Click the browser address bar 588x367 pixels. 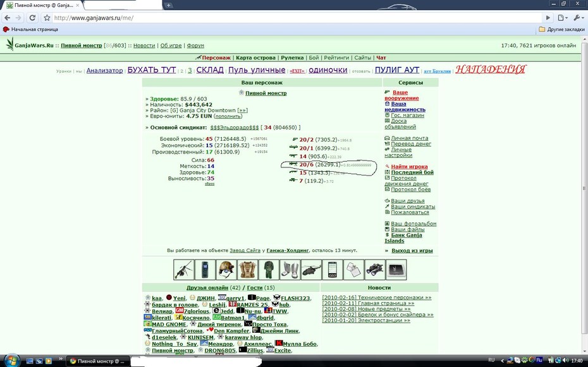click(x=297, y=18)
